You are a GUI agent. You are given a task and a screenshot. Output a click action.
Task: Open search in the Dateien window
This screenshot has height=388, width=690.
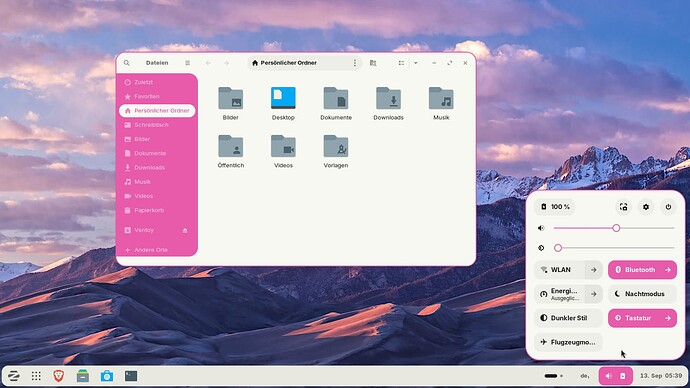tap(127, 63)
